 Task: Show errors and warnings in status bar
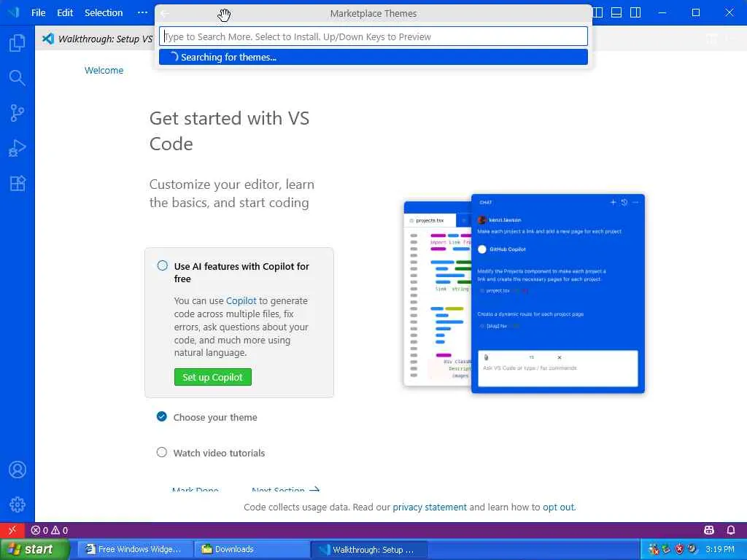pos(50,530)
